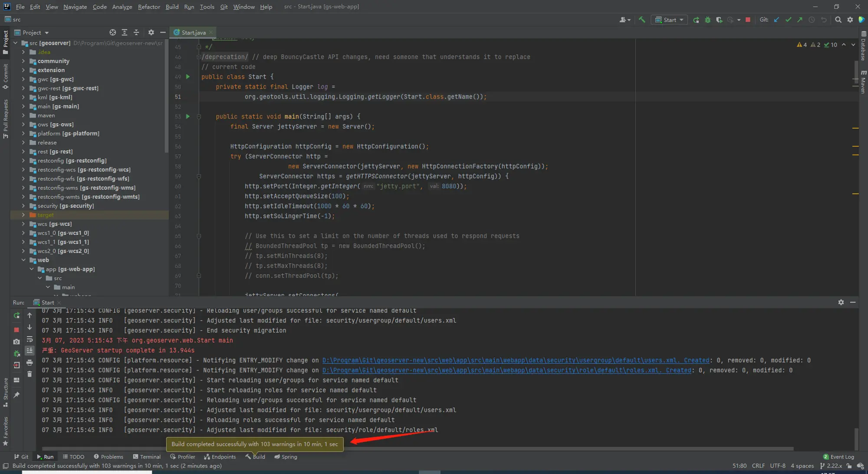The image size is (868, 474).
Task: Hide the Project tool window
Action: coord(163,33)
